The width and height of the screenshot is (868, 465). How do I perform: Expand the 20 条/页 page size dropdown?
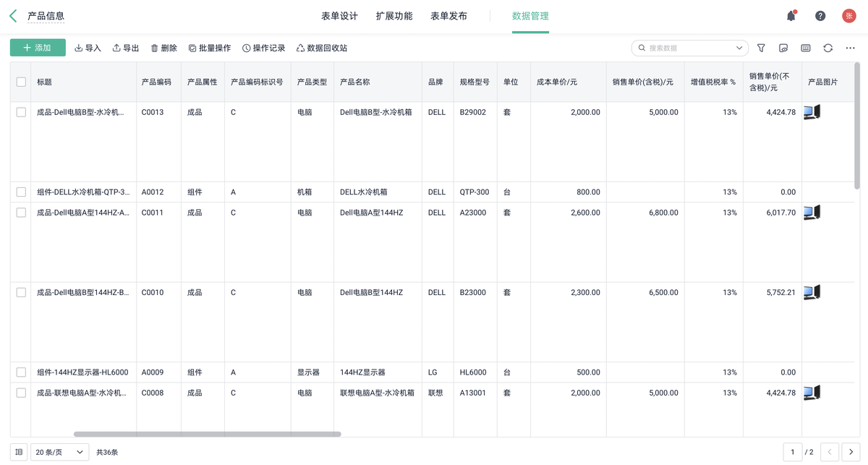tap(59, 452)
